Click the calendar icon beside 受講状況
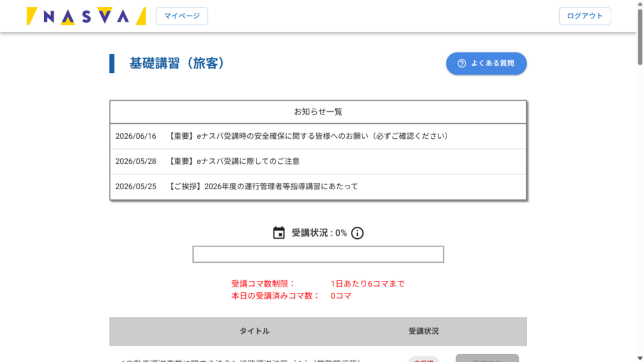The height and width of the screenshot is (362, 644). [x=279, y=233]
